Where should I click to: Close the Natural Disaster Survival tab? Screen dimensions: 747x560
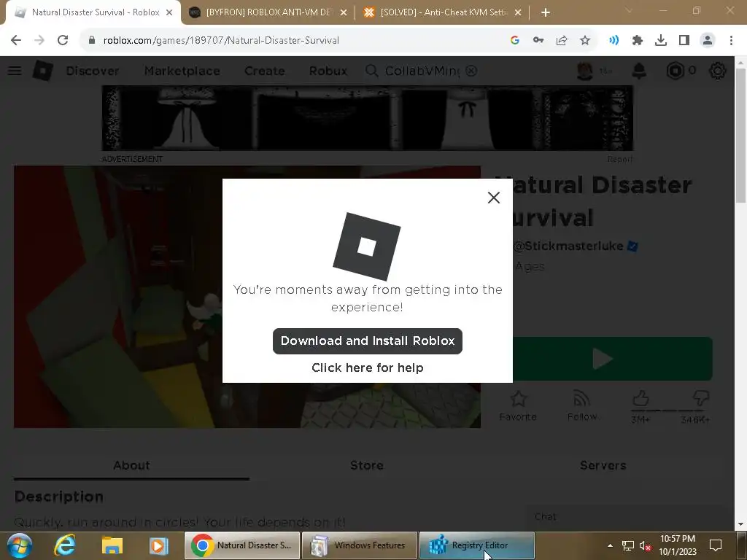(x=169, y=12)
